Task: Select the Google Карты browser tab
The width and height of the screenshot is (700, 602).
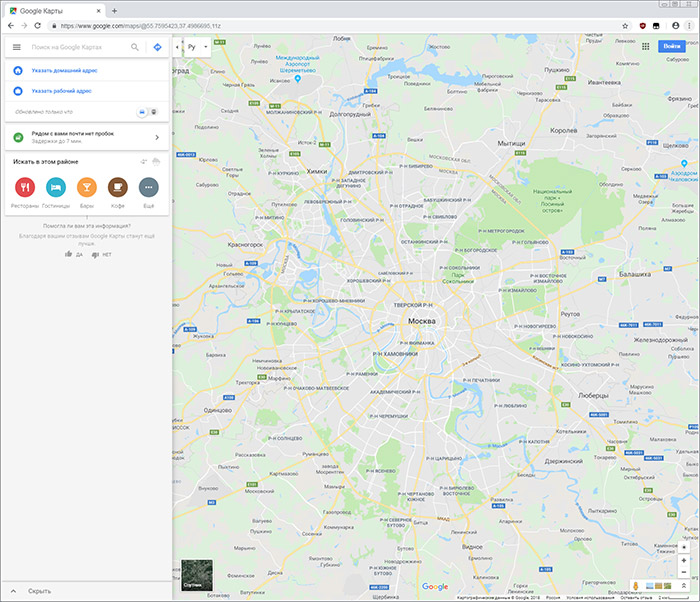Action: click(56, 11)
